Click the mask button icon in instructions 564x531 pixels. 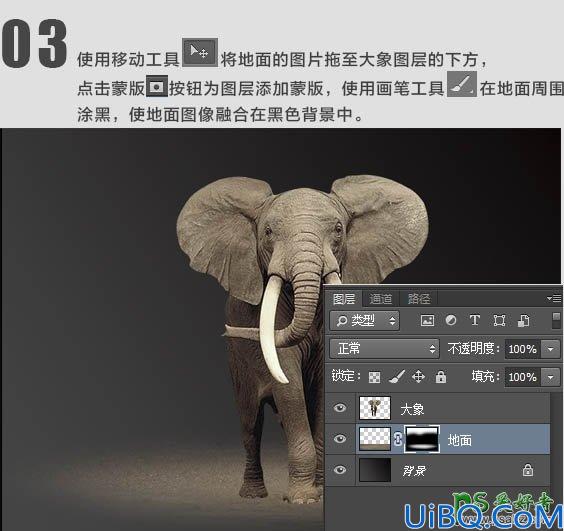pos(156,86)
